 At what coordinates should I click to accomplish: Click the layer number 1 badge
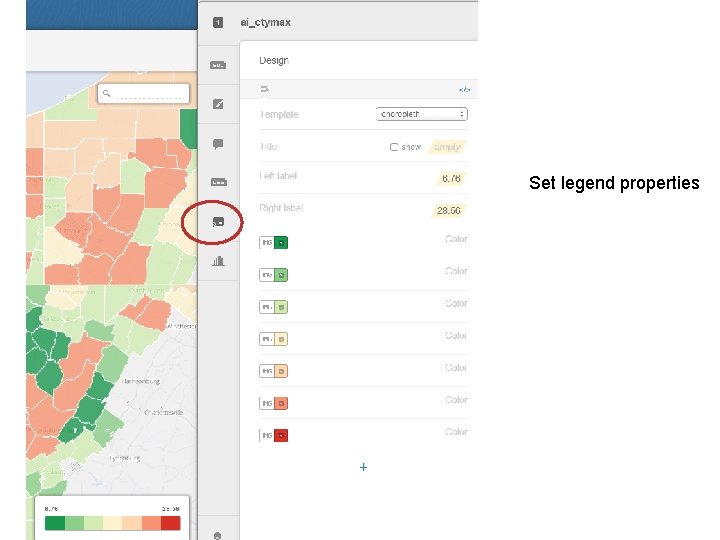(x=218, y=22)
